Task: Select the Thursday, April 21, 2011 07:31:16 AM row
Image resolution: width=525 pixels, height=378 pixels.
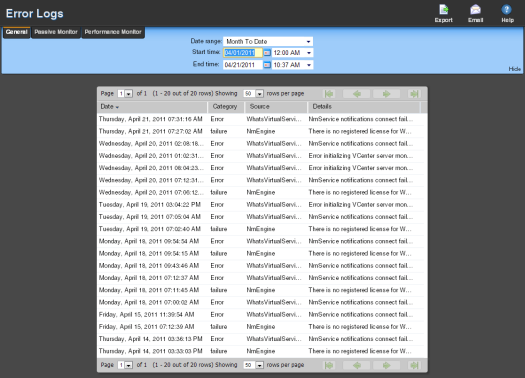Action: [260, 119]
